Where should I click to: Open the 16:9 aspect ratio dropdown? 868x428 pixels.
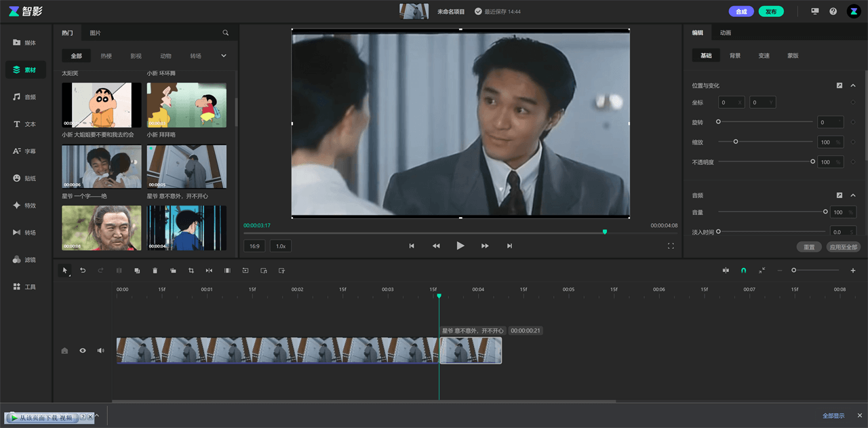click(x=254, y=246)
